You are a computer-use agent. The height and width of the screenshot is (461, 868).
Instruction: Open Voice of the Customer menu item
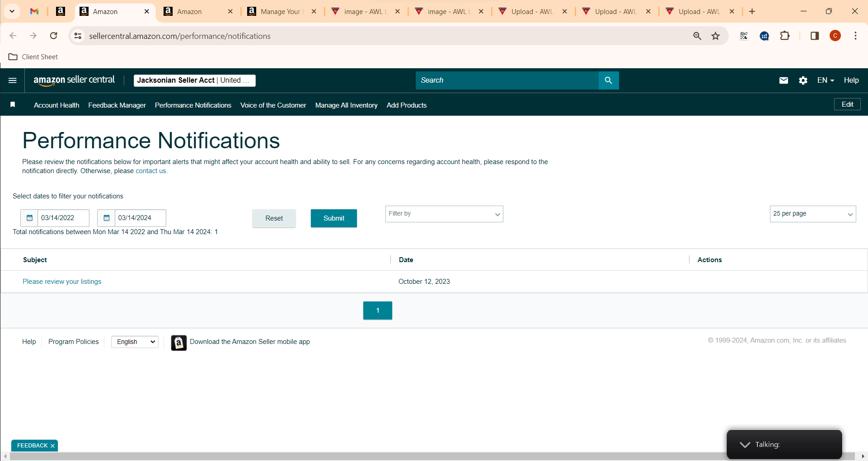[273, 105]
